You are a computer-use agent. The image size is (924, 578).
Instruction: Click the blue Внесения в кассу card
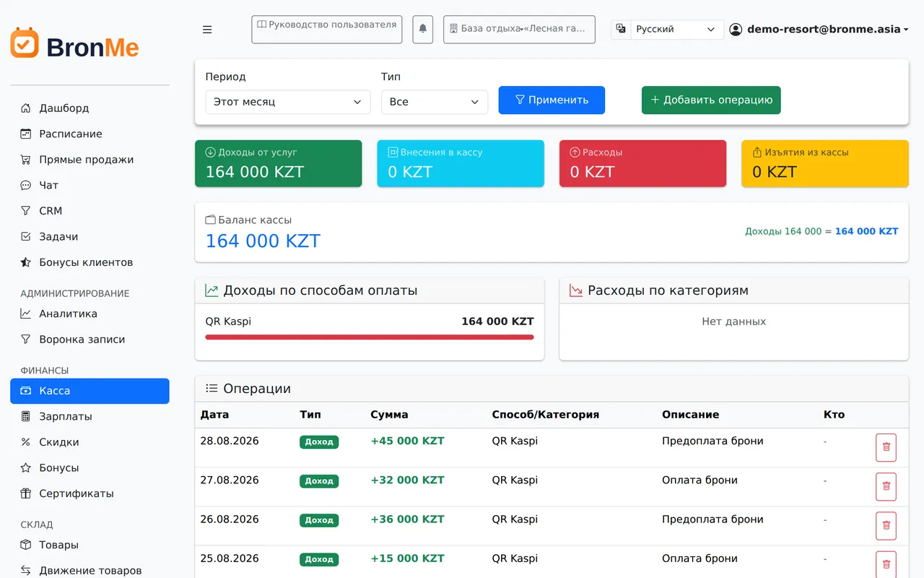pos(461,164)
